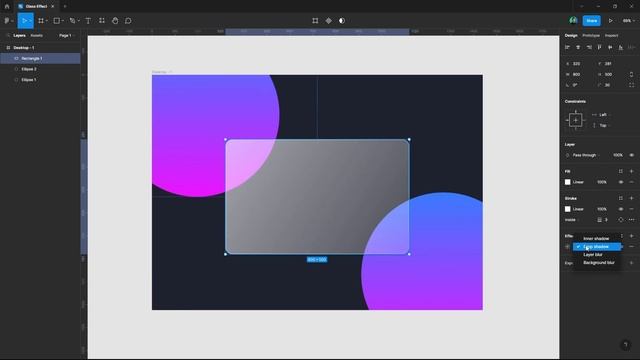Add a new fill with plus icon
Screen dimensions: 640x360
[631, 171]
